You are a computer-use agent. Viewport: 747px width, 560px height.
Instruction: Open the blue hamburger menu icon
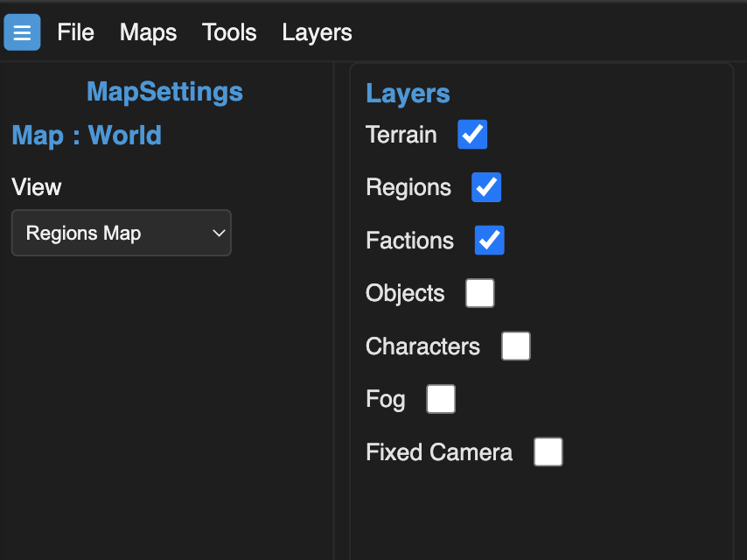tap(22, 32)
